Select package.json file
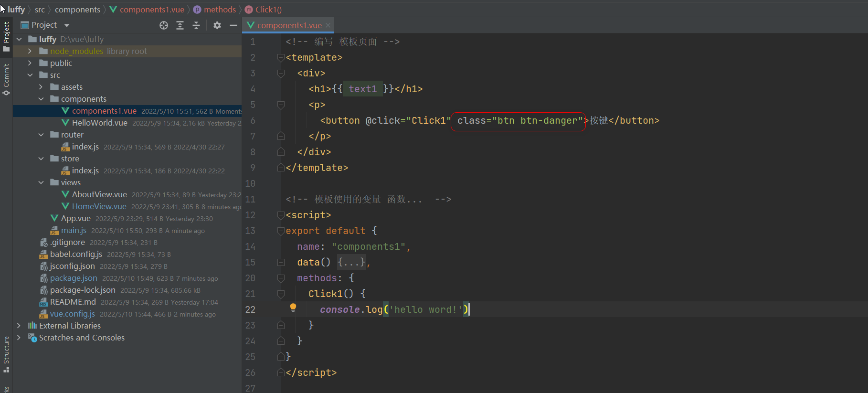 point(74,278)
